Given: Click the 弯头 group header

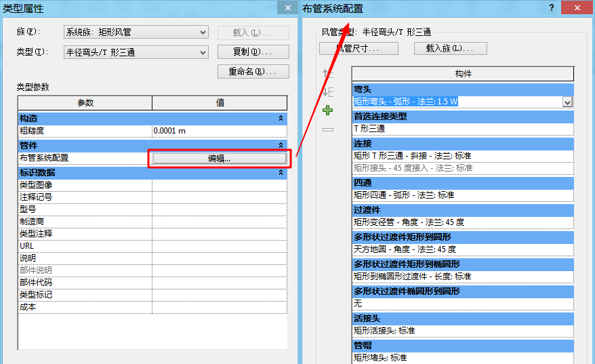Looking at the screenshot, I should [463, 89].
